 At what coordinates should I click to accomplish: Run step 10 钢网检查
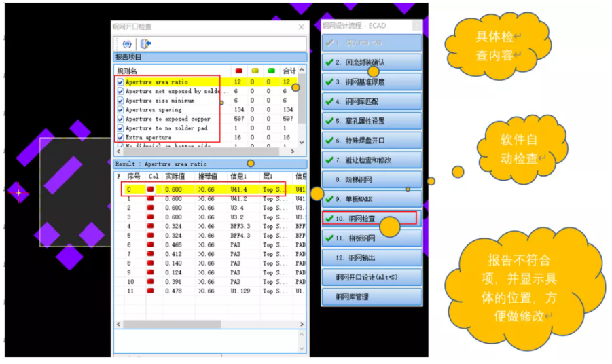pos(372,219)
